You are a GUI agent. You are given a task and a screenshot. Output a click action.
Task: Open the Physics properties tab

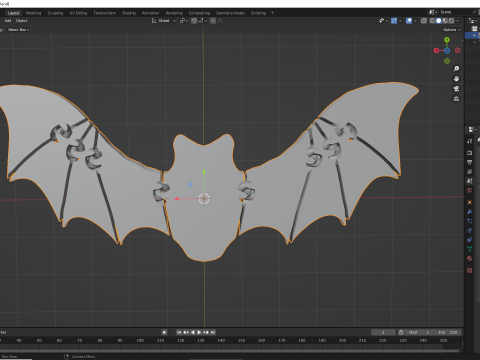click(x=470, y=230)
